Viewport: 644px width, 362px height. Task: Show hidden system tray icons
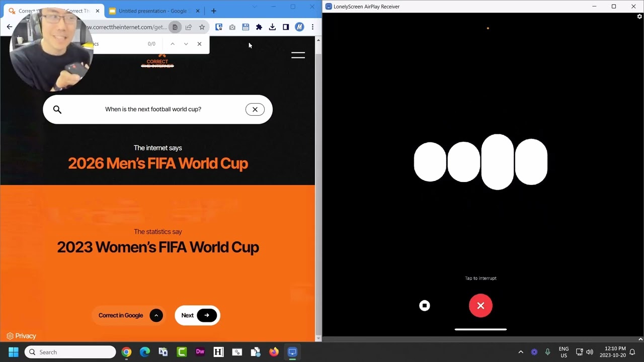(521, 352)
